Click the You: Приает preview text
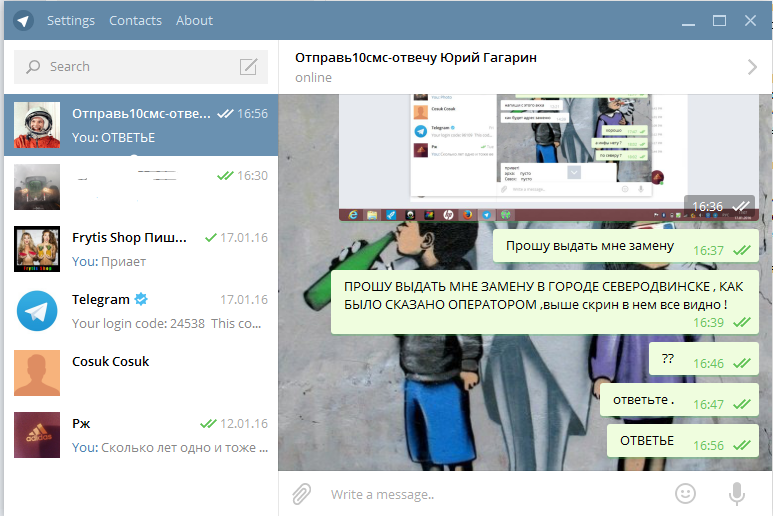 pos(109,262)
